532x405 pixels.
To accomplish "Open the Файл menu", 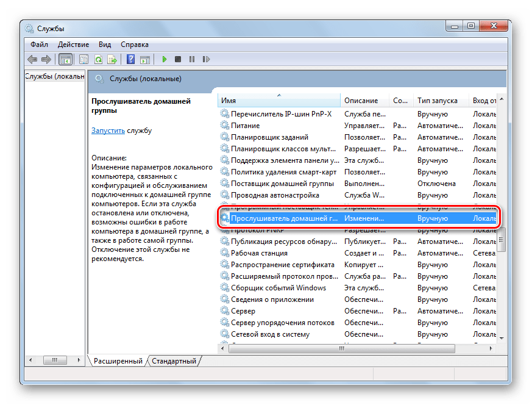I will click(39, 45).
